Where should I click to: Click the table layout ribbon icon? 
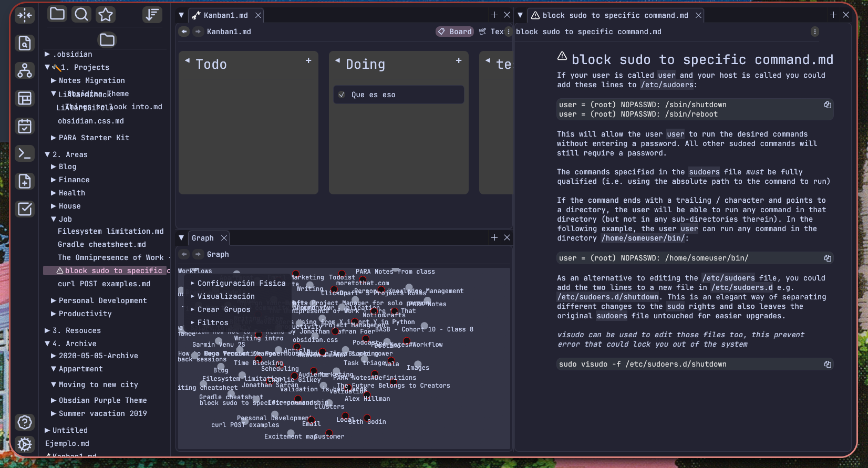pos(25,98)
